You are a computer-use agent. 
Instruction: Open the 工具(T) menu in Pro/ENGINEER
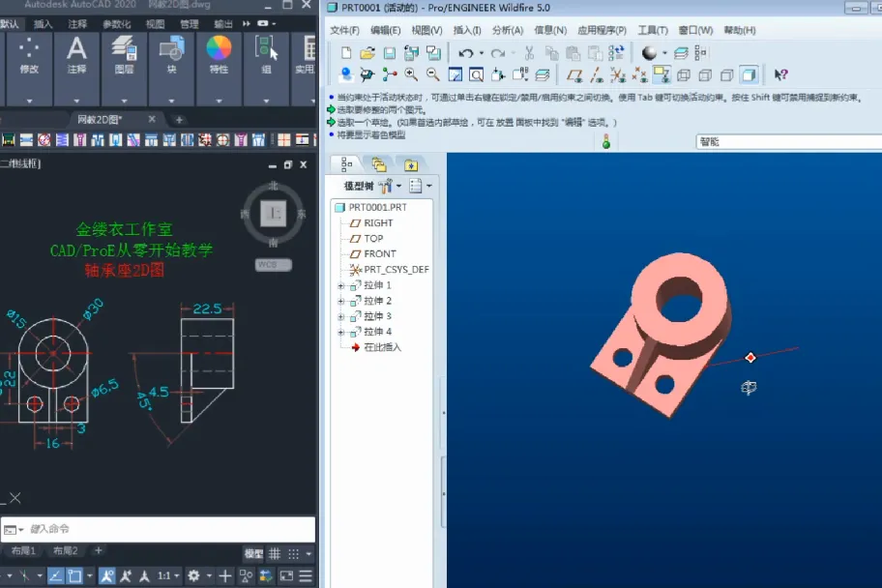(x=653, y=30)
